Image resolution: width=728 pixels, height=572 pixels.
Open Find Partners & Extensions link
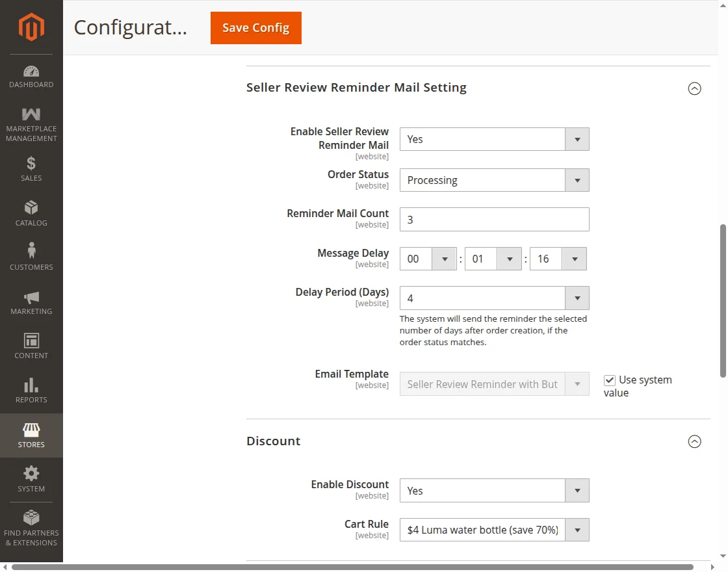tap(31, 528)
